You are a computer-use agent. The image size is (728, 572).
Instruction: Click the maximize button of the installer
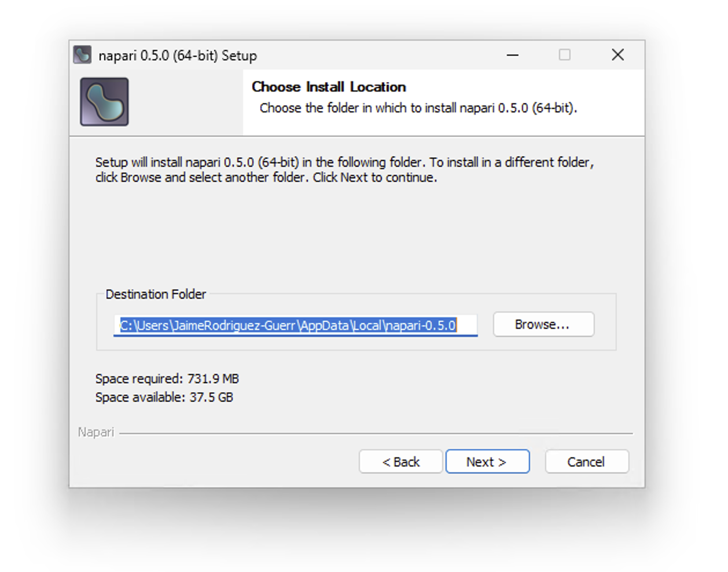click(564, 55)
